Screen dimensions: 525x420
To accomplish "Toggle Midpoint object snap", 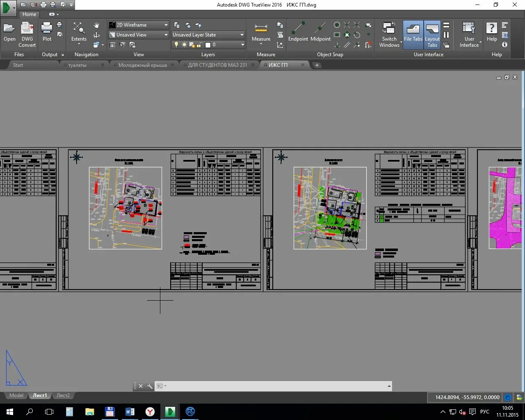I will click(x=320, y=32).
